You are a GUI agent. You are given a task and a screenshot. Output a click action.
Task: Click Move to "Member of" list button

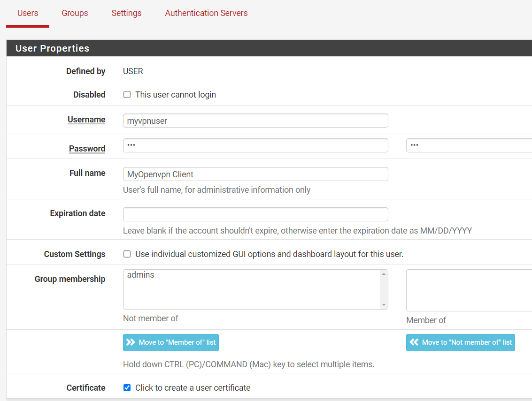click(x=170, y=342)
